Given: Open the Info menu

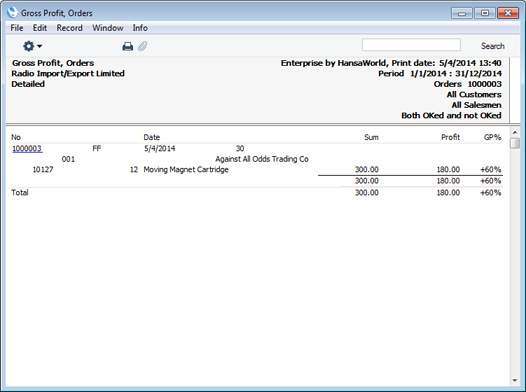Looking at the screenshot, I should click(x=140, y=28).
